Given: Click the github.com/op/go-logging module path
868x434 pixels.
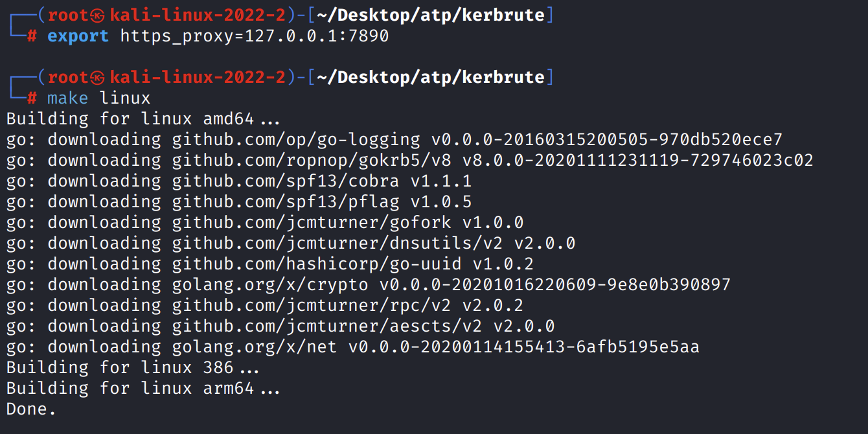Looking at the screenshot, I should pyautogui.click(x=296, y=139).
